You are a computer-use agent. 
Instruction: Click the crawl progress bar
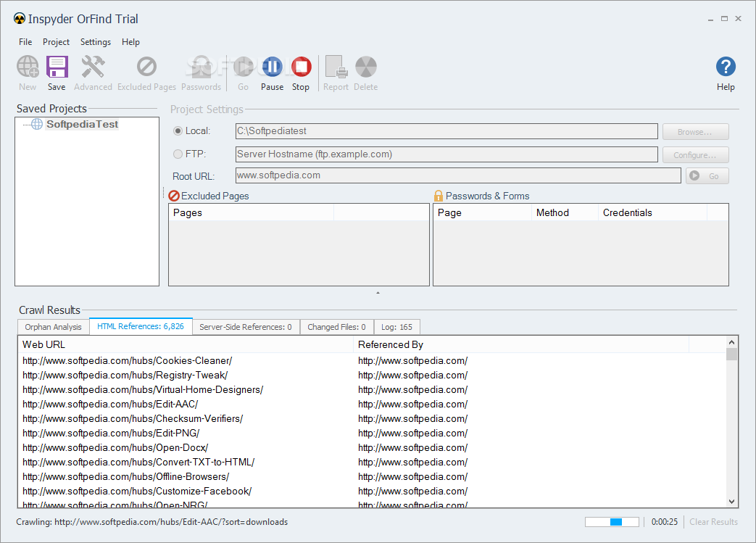[x=612, y=522]
